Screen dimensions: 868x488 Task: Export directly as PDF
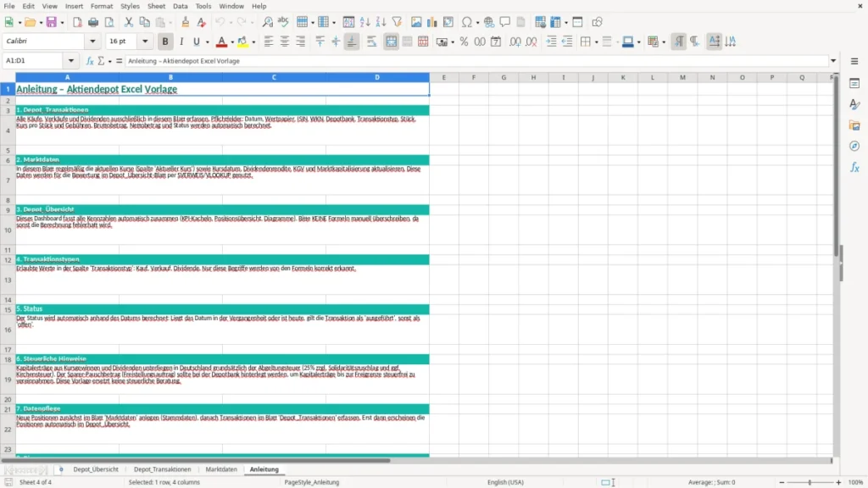77,22
